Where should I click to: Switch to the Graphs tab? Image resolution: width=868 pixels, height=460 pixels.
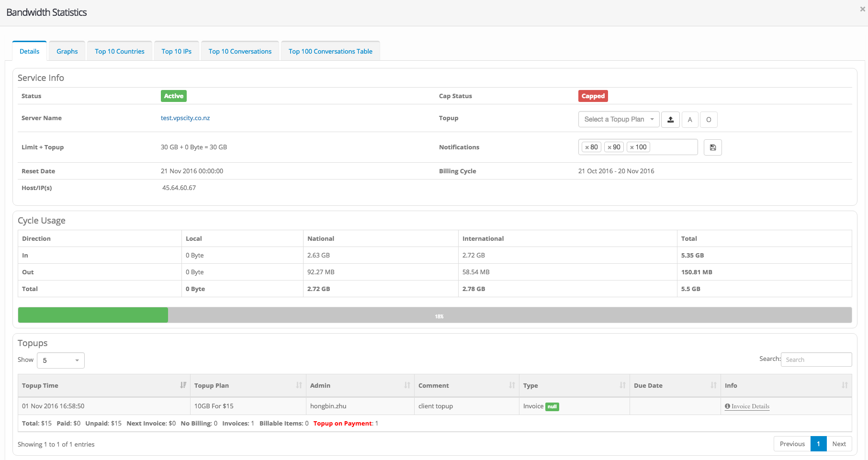pyautogui.click(x=67, y=51)
